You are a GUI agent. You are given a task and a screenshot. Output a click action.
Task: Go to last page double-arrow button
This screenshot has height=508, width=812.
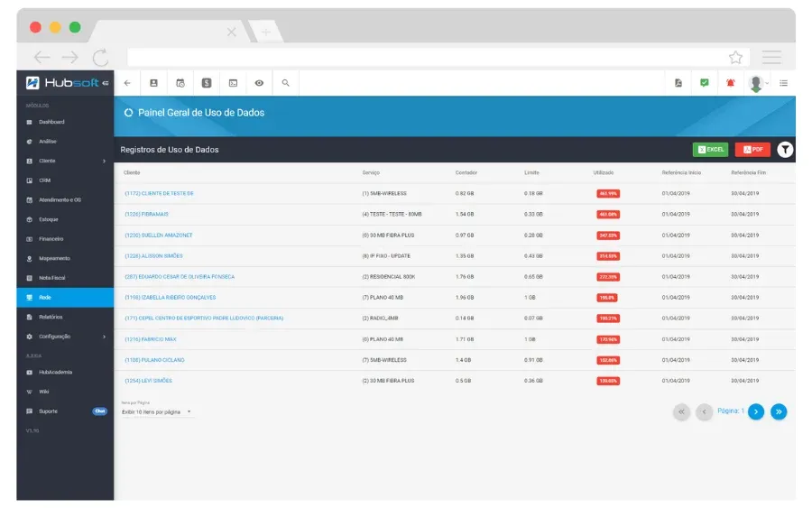pyautogui.click(x=779, y=412)
